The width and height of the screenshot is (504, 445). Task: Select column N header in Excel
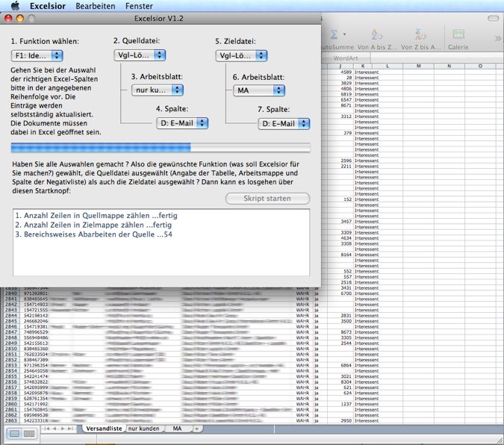click(x=449, y=66)
